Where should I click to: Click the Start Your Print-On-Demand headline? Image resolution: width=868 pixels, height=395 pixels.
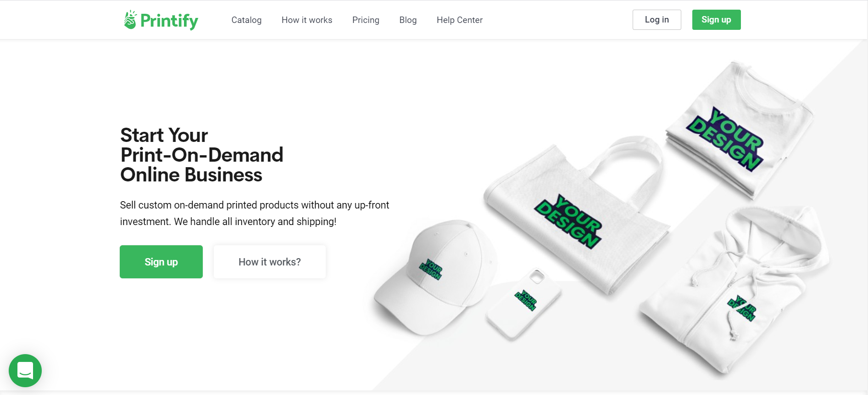pos(202,155)
